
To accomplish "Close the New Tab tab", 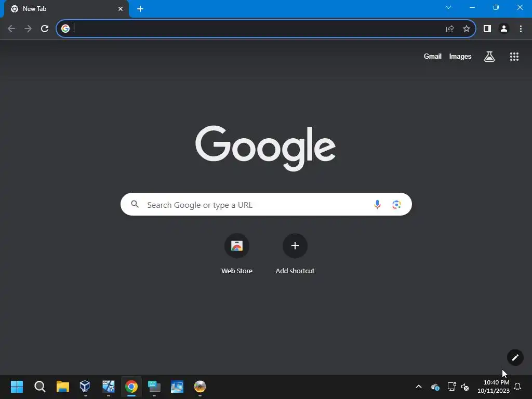I will coord(121,9).
